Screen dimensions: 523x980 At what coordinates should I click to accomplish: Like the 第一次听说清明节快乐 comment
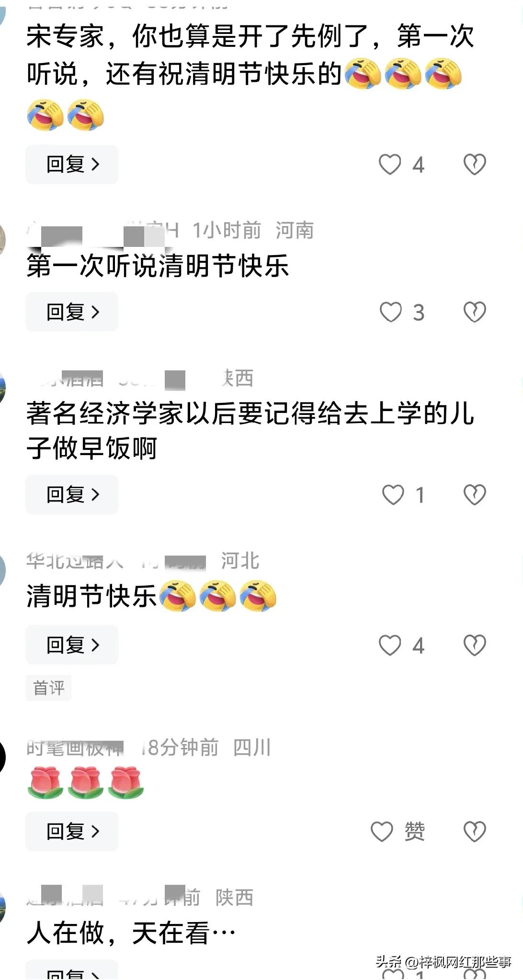tap(391, 312)
